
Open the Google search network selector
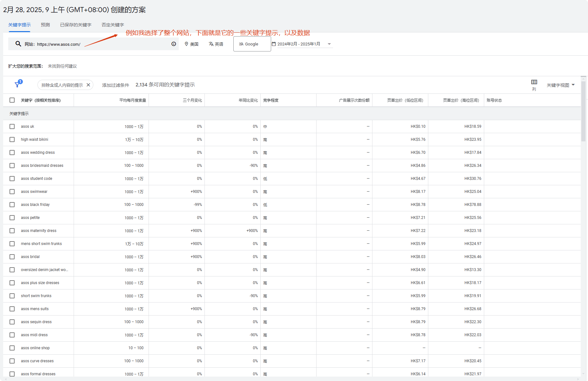point(252,44)
